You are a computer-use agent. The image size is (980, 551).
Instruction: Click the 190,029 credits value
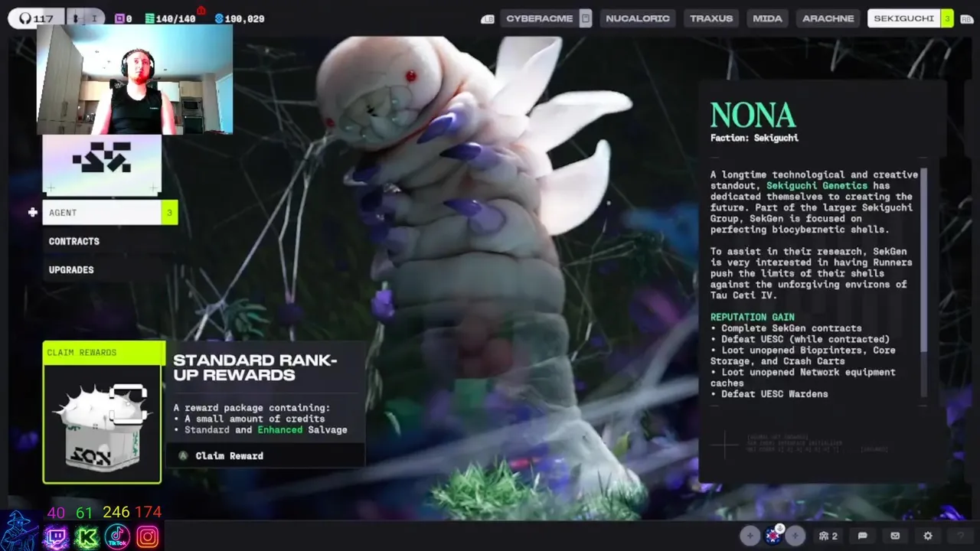(245, 18)
